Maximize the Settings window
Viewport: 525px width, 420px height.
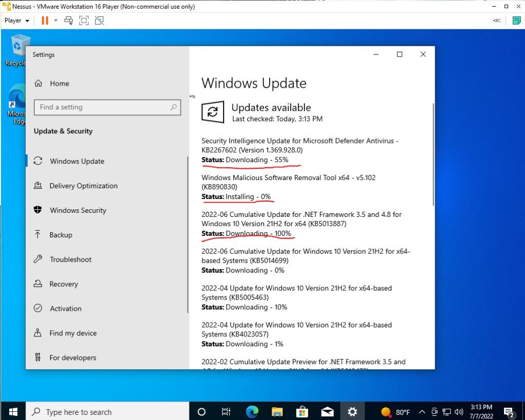(x=399, y=54)
